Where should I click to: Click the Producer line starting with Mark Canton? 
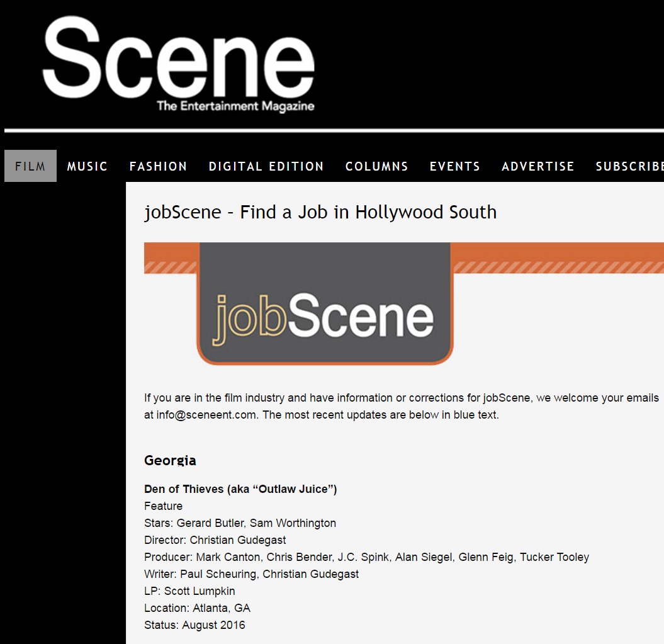(x=366, y=557)
